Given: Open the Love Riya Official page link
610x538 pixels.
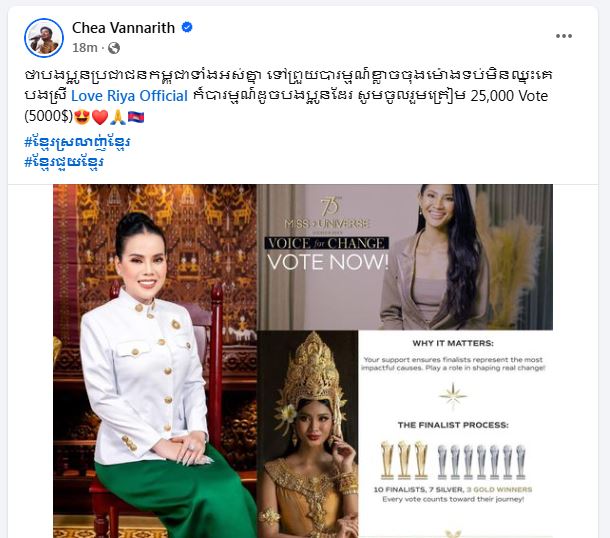Looking at the screenshot, I should coord(129,96).
